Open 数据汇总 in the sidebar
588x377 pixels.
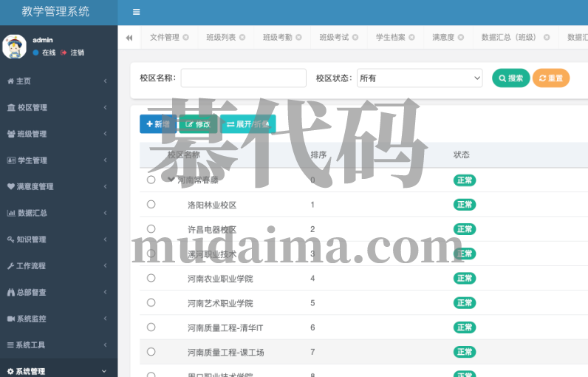[x=32, y=214]
